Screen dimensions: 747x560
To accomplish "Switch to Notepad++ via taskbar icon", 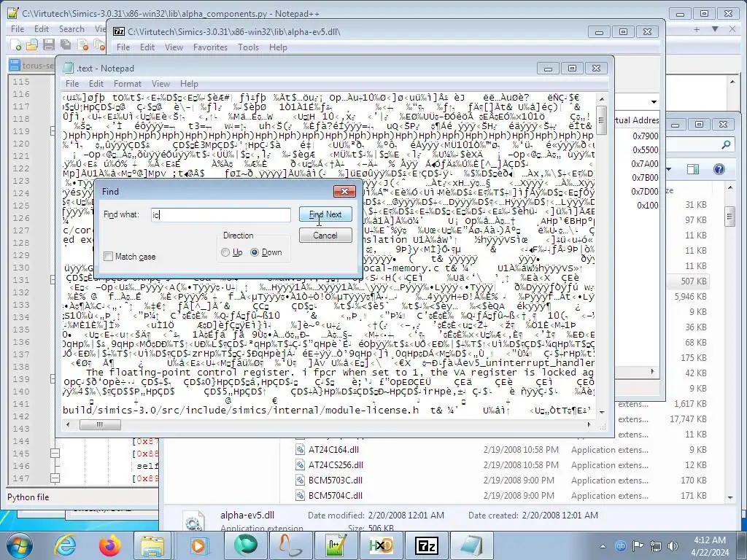I will click(x=336, y=545).
